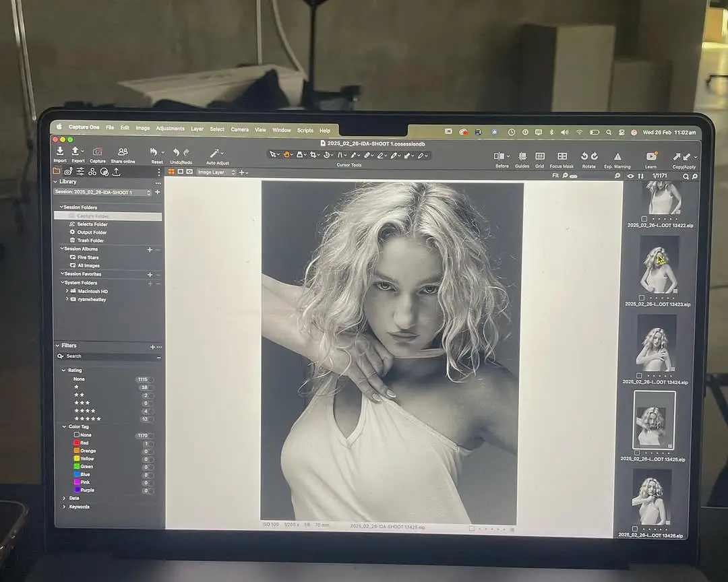Select the Output Folder item
The height and width of the screenshot is (582, 728).
[92, 232]
